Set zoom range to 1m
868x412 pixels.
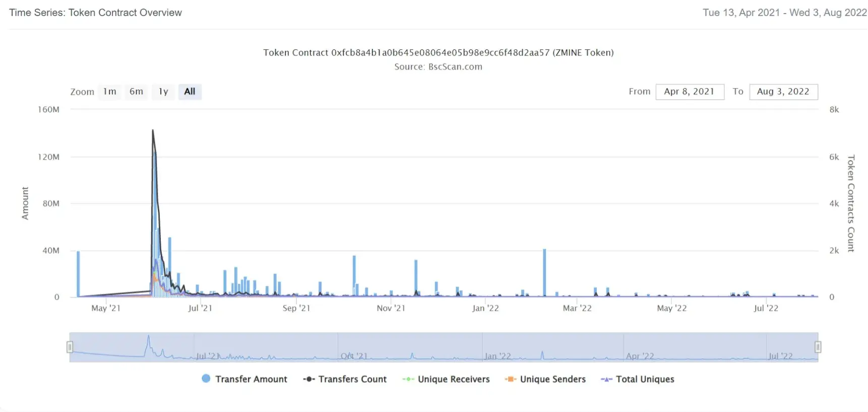pyautogui.click(x=110, y=92)
